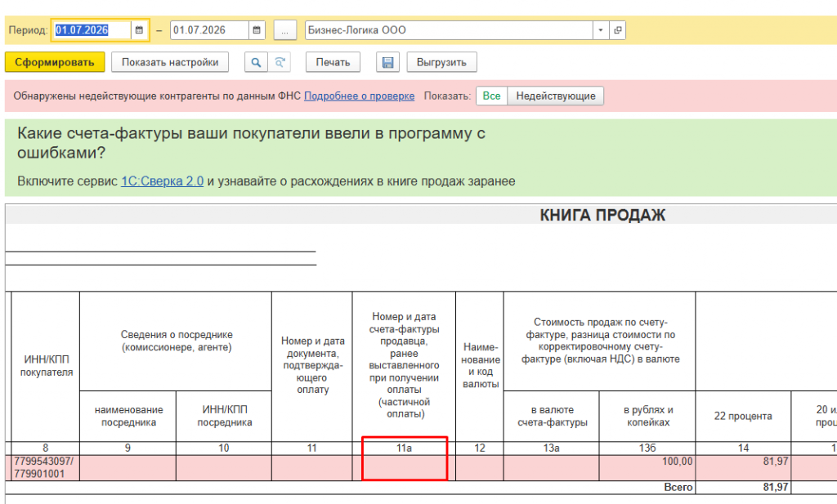Generate the report with Сформировать
This screenshot has height=504, width=837.
pyautogui.click(x=55, y=62)
